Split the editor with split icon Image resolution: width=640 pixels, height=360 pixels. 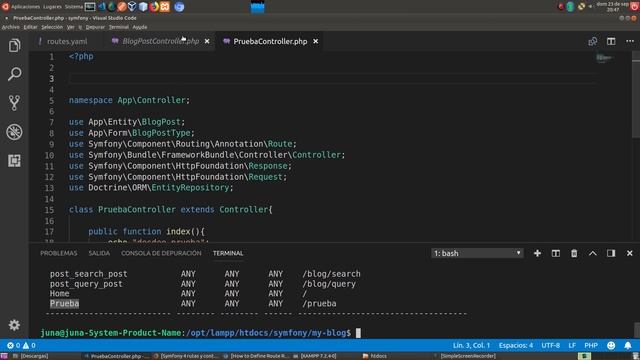(x=611, y=41)
